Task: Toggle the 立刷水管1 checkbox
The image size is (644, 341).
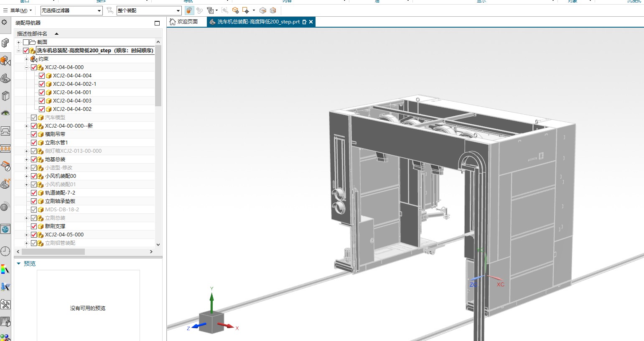Action: 34,143
